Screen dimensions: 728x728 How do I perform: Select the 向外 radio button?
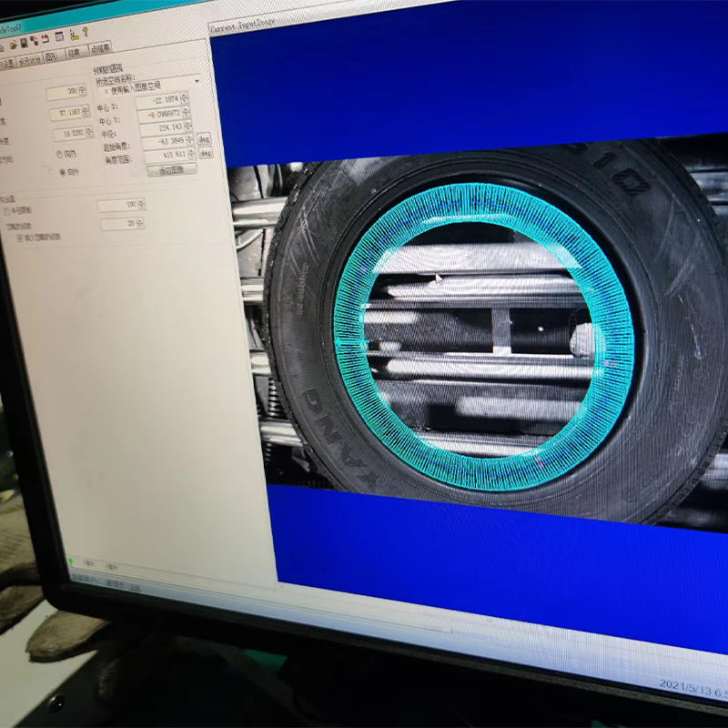point(60,171)
